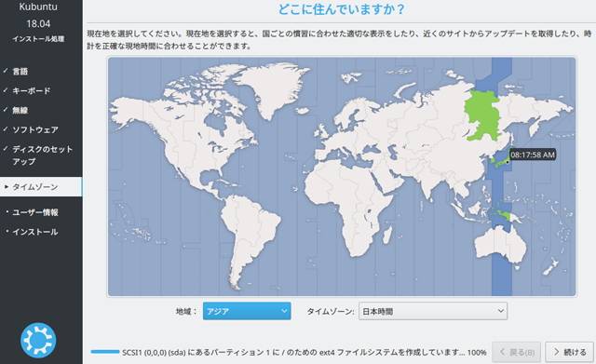Select the ディスクのセットアップ step in sidebar
Viewport: 596px width, 364px height.
(42, 155)
